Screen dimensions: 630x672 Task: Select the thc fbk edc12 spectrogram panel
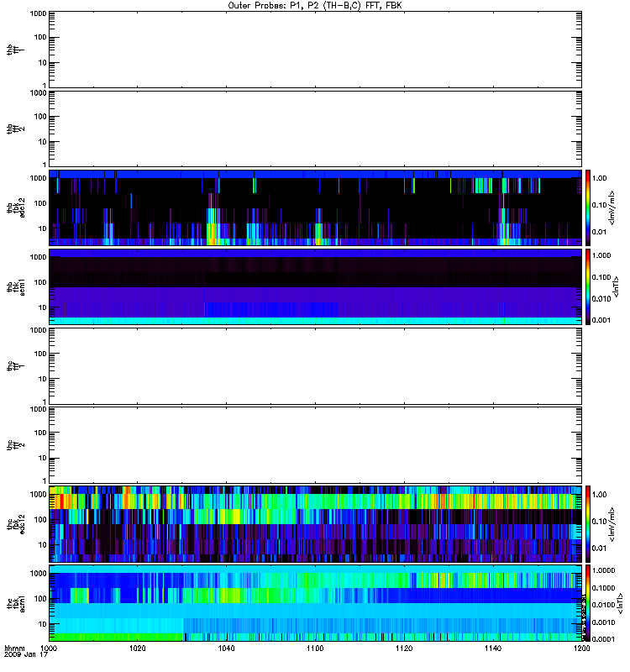(315, 524)
